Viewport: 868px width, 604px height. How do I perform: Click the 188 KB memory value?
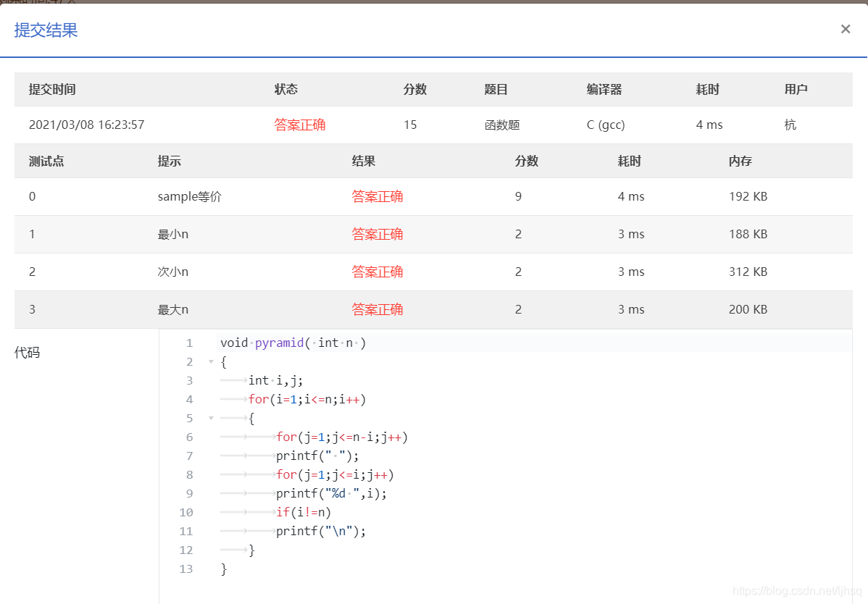click(x=748, y=234)
